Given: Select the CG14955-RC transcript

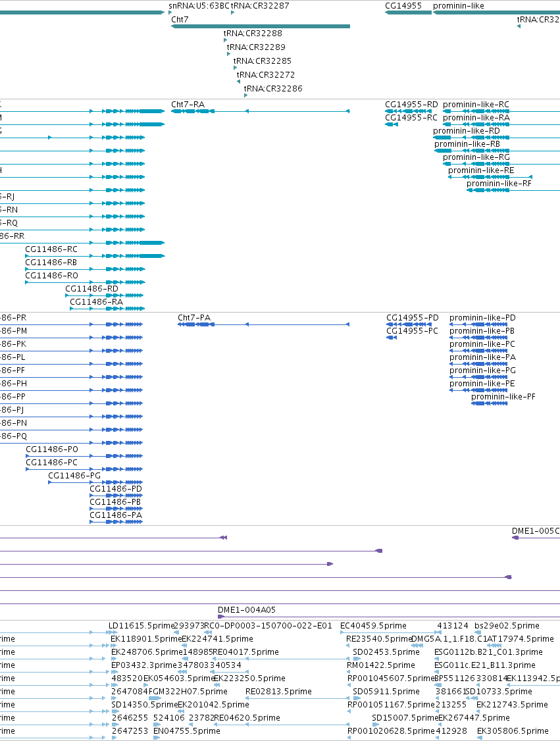Looking at the screenshot, I should 392,125.
